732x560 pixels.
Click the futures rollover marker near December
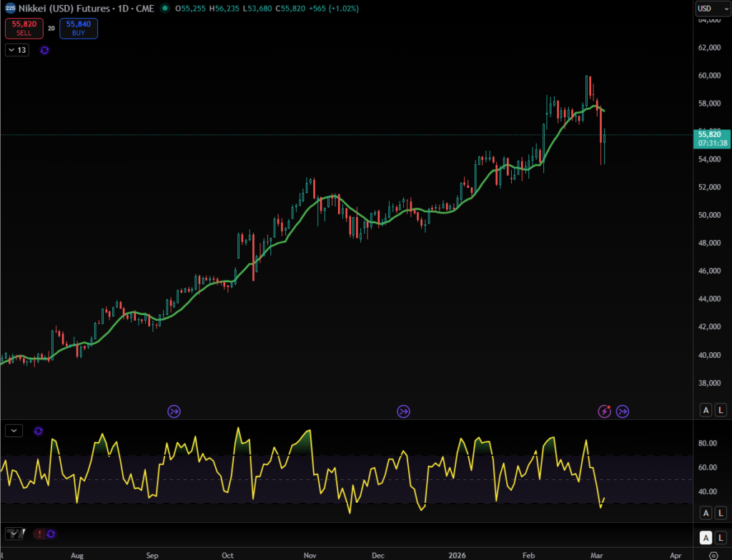coord(404,411)
